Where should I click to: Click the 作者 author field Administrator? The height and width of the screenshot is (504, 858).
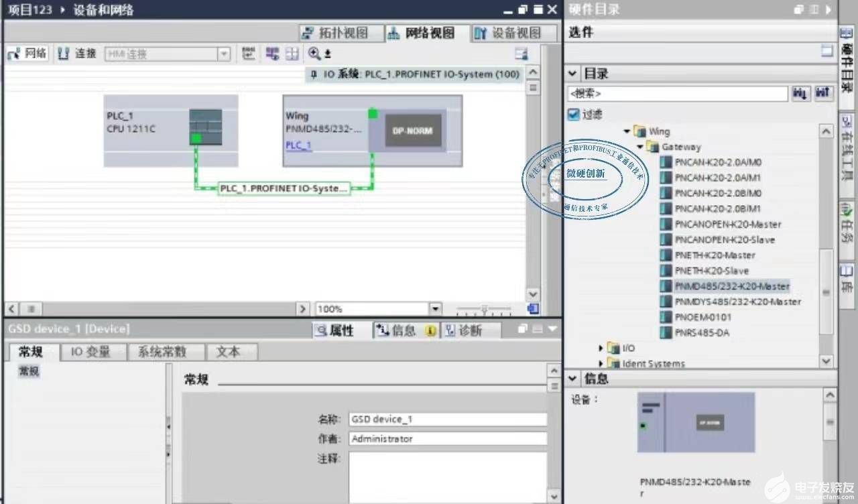448,439
